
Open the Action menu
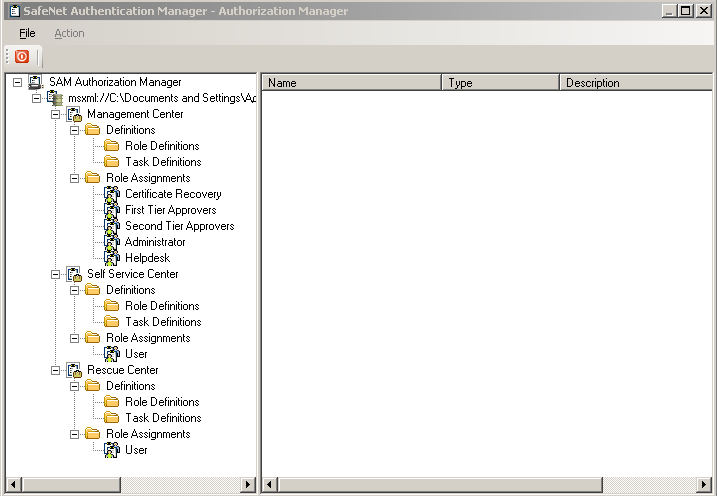click(69, 33)
